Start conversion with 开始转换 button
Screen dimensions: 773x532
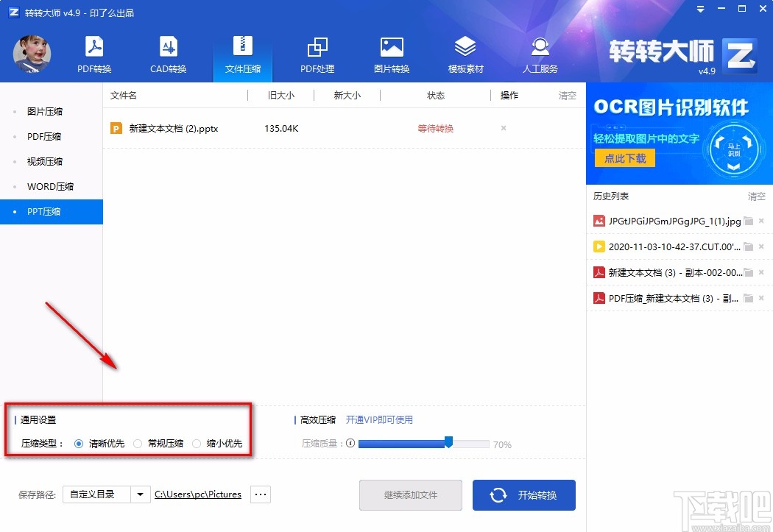coord(524,495)
